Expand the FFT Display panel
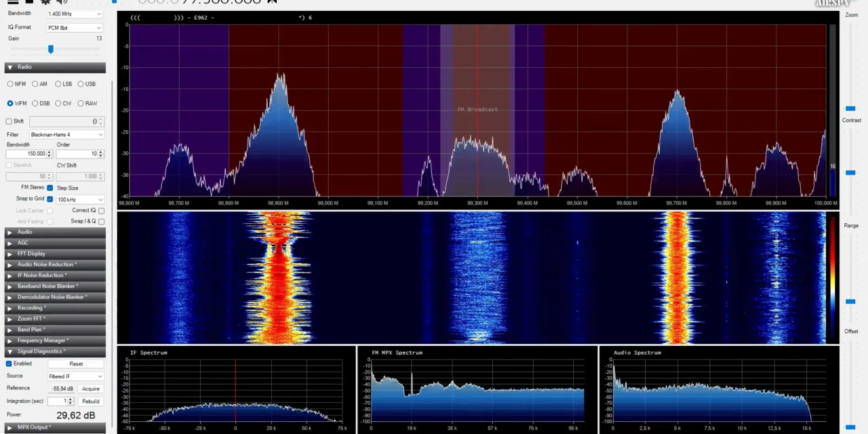 click(x=55, y=254)
